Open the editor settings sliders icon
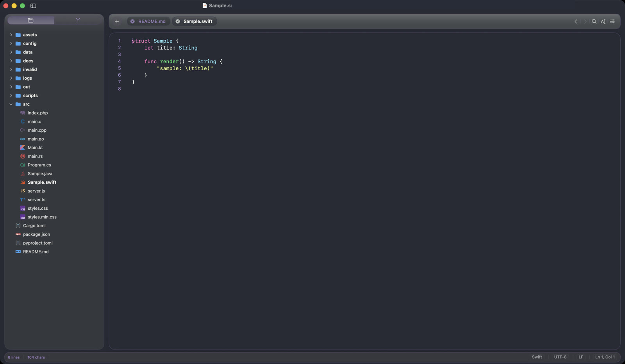Screen dimensions: 625x364 coord(612,21)
